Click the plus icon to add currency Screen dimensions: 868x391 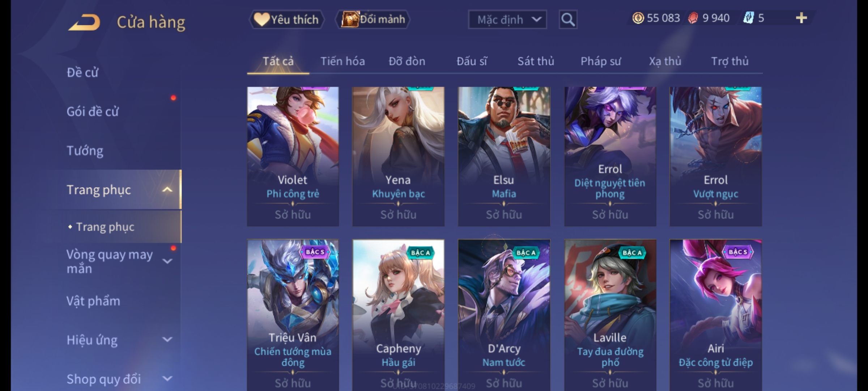(x=801, y=18)
